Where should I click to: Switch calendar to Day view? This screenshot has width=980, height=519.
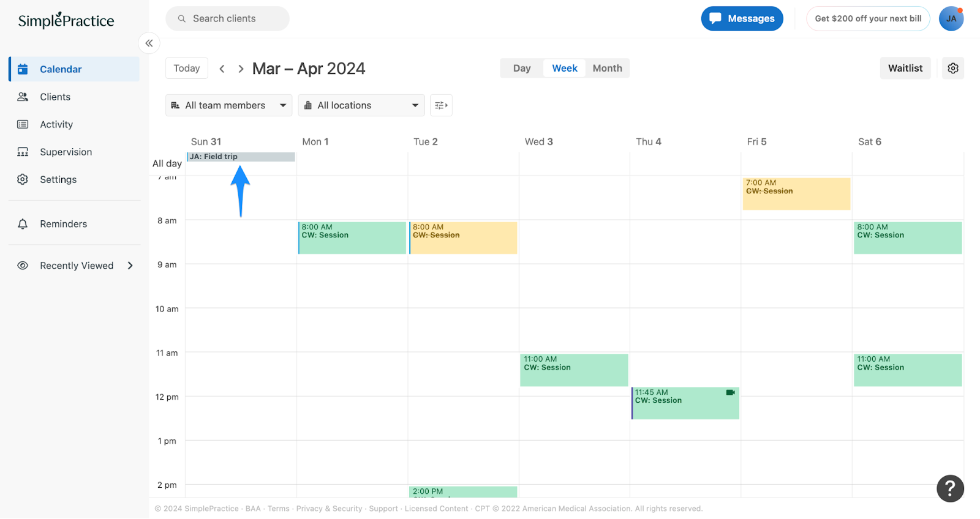[522, 69]
